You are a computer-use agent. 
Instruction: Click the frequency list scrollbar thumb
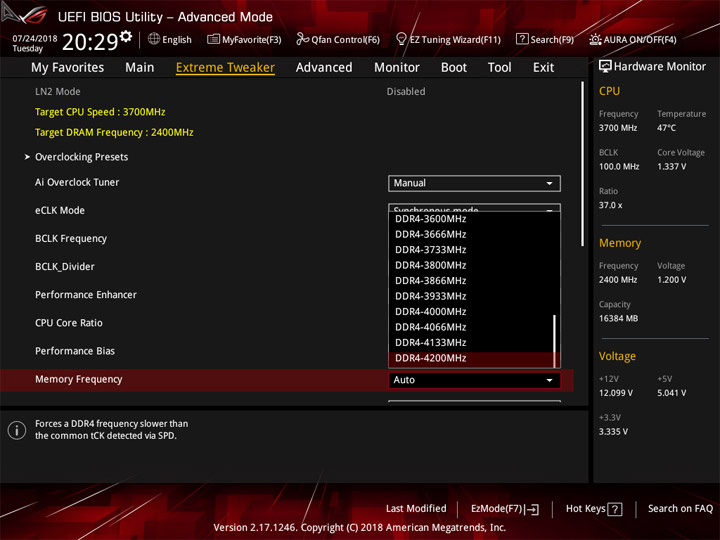pos(555,341)
